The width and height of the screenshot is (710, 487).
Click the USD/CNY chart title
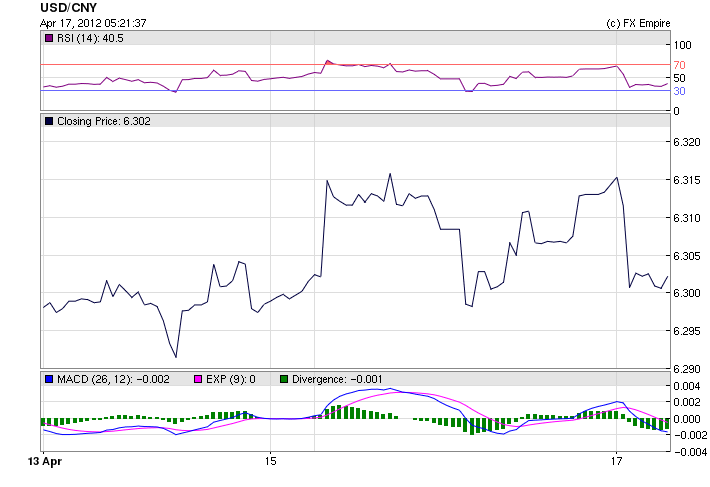pos(68,8)
